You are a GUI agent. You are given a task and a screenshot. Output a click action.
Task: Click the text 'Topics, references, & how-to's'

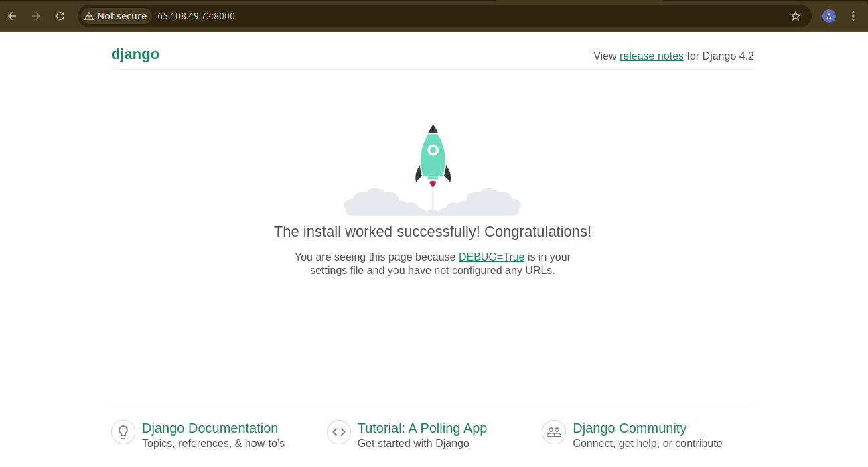coord(213,444)
